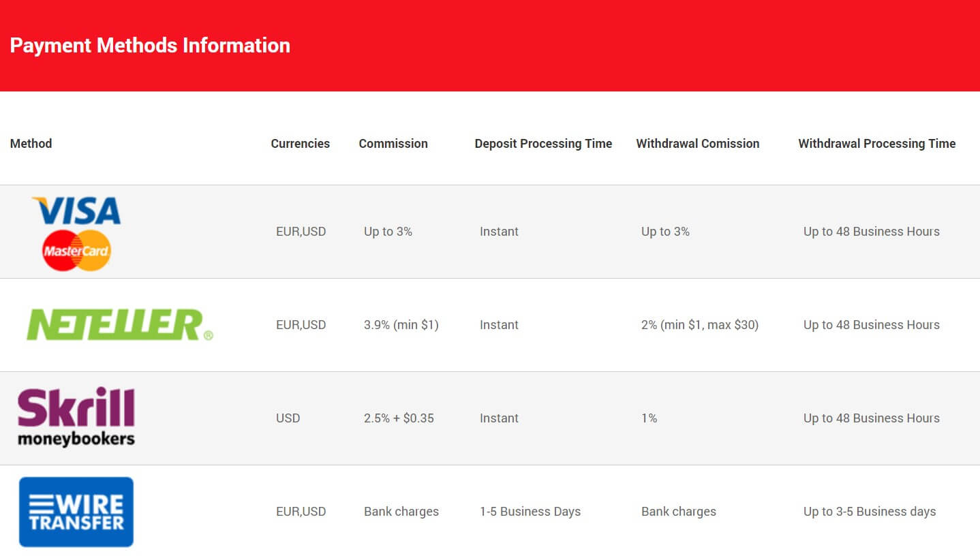Click the MasterCard logo
The image size is (980, 558).
click(76, 250)
